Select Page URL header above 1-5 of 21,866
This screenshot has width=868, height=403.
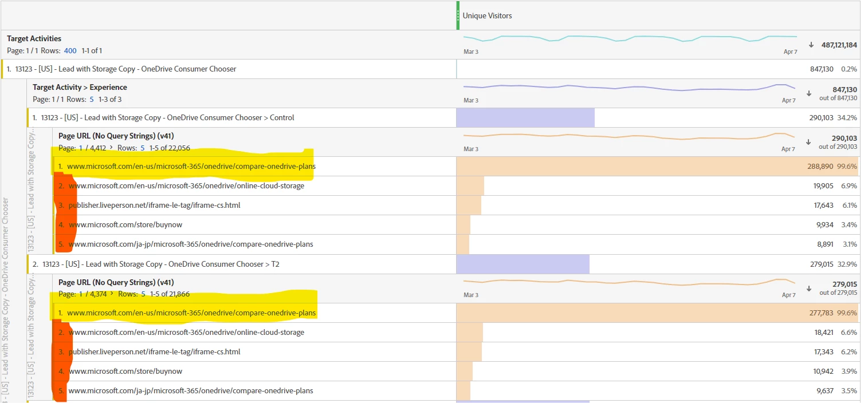pyautogui.click(x=116, y=282)
